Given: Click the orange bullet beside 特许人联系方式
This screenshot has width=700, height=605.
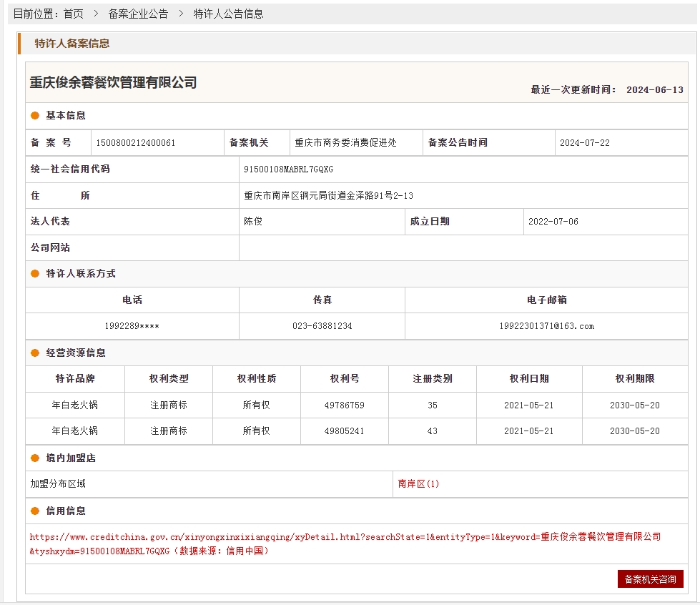Looking at the screenshot, I should pyautogui.click(x=35, y=274).
